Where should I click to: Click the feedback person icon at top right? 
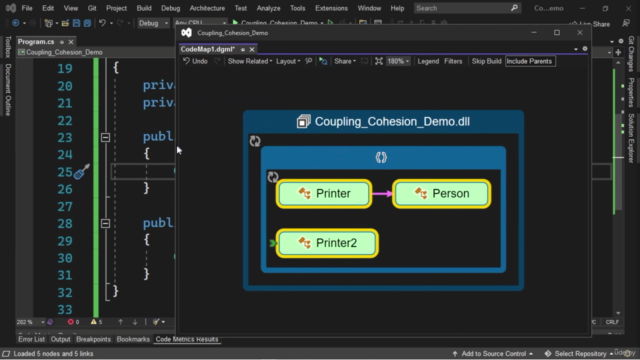pos(626,24)
